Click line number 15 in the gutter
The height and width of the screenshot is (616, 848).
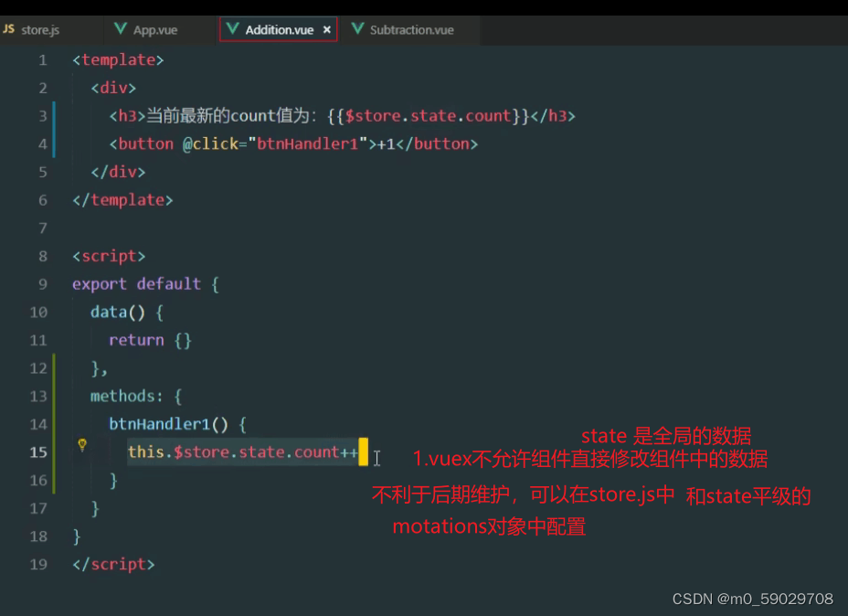coord(38,452)
